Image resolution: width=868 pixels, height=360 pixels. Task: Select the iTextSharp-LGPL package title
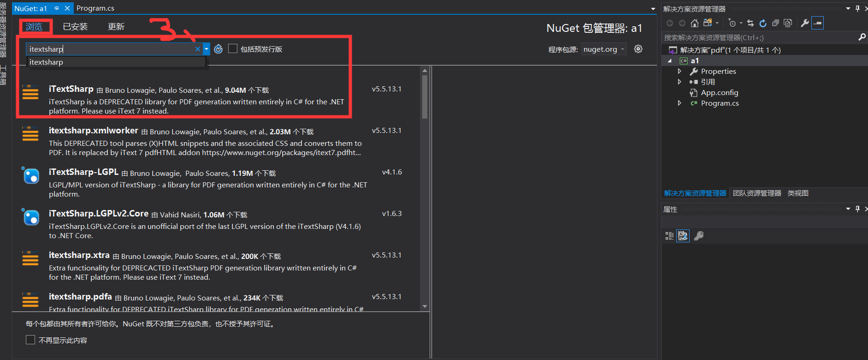(x=83, y=172)
